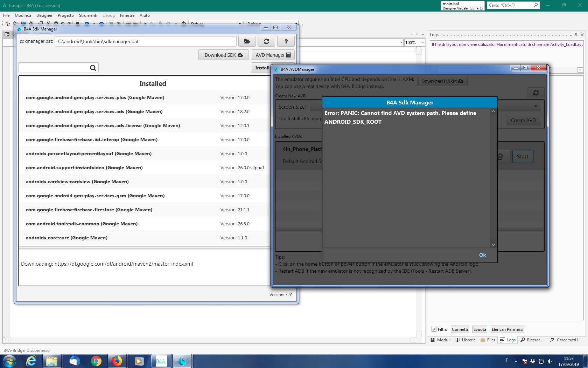Launch Firefox from the taskbar
This screenshot has width=588, height=368.
point(117,361)
